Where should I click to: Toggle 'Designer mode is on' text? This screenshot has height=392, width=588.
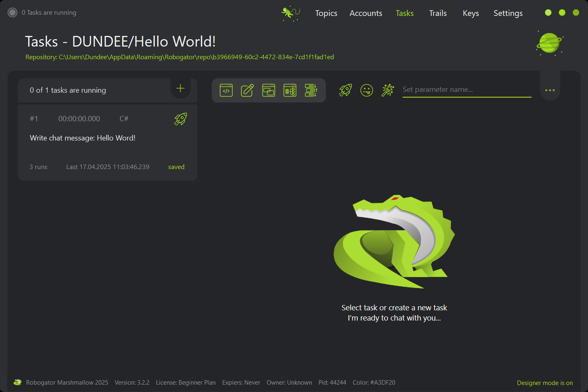pos(545,383)
